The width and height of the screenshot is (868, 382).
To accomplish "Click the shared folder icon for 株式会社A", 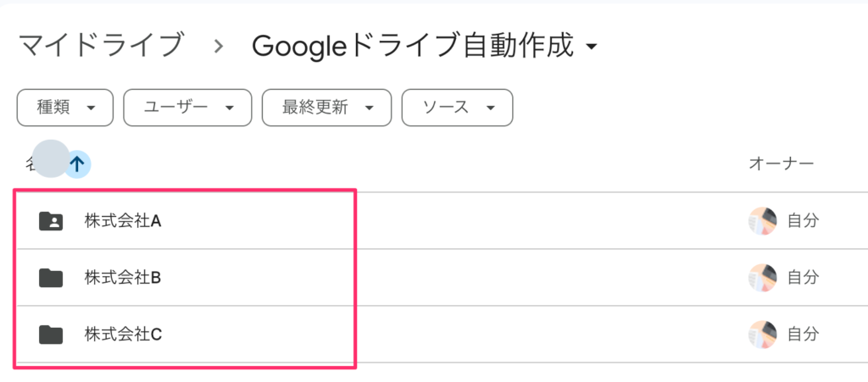I will pyautogui.click(x=52, y=221).
